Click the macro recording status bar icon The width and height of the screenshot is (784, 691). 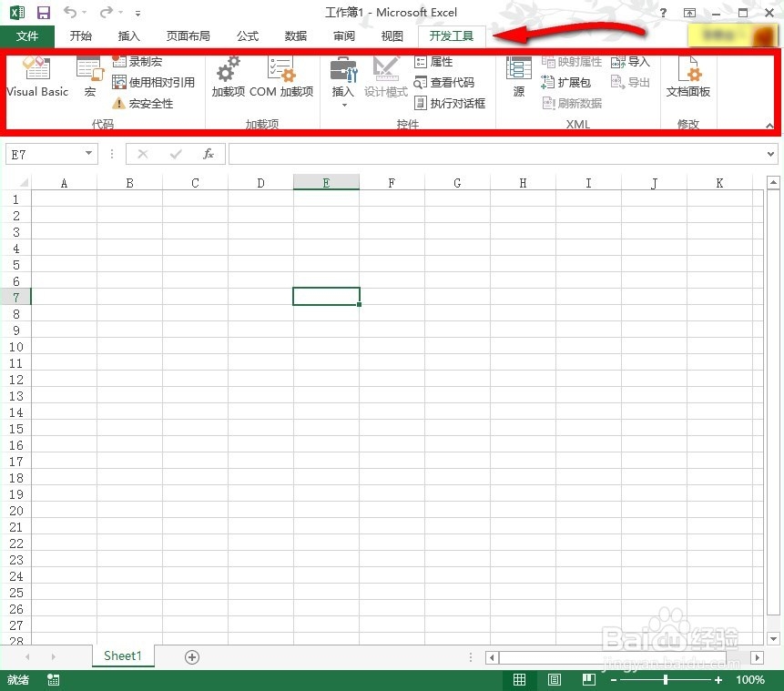tap(53, 680)
